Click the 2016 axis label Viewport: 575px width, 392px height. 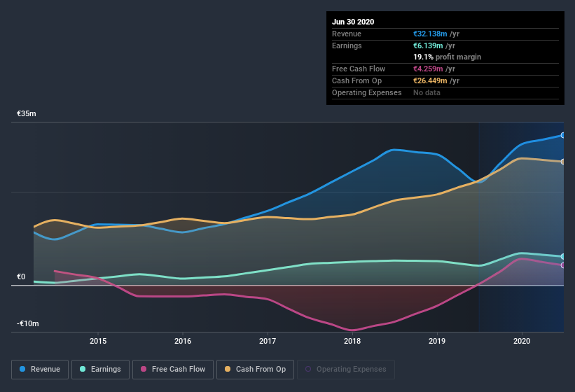click(x=183, y=341)
